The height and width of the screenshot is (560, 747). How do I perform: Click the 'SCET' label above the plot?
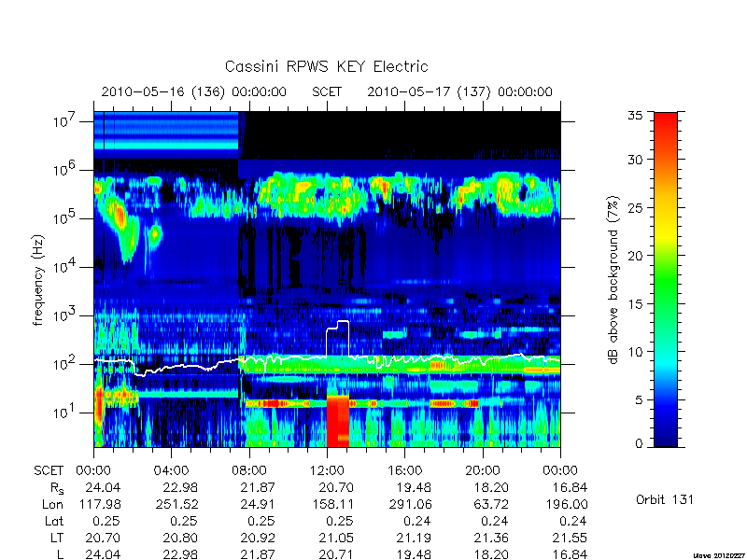(x=327, y=91)
